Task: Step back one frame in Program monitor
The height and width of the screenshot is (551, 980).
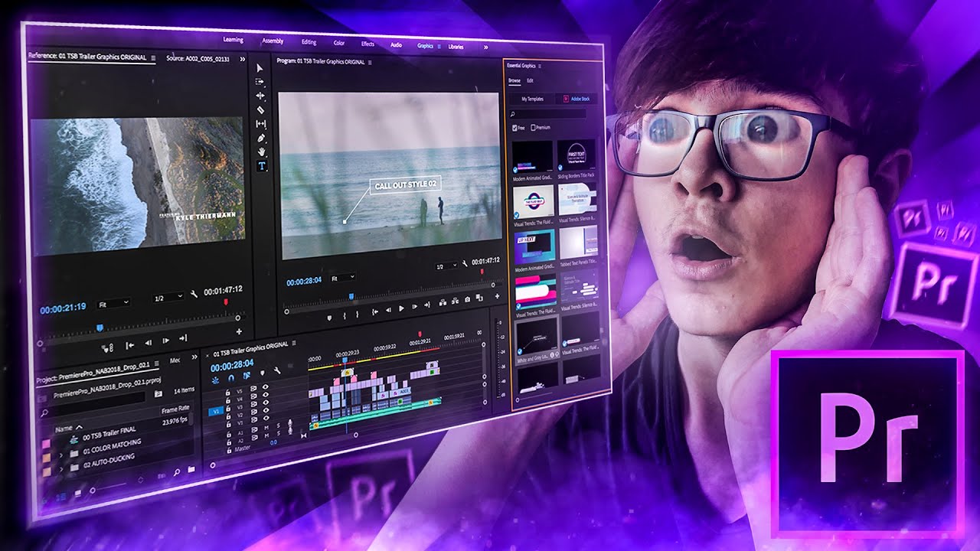Action: click(389, 310)
